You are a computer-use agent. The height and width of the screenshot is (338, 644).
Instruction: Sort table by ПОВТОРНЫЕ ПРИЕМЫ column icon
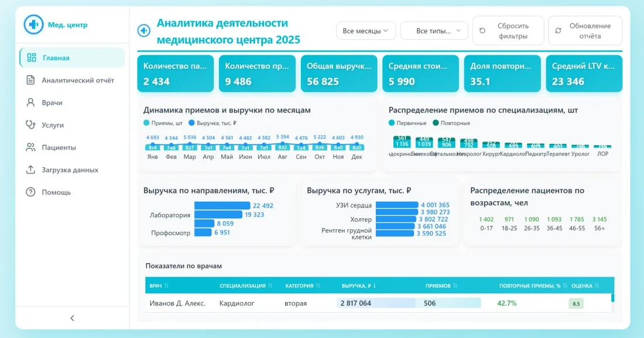click(565, 285)
